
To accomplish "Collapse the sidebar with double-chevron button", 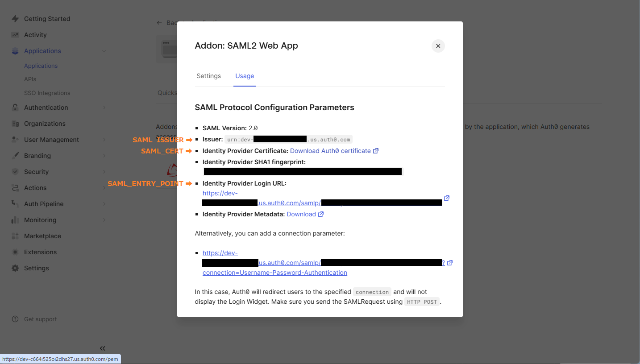I will [102, 348].
